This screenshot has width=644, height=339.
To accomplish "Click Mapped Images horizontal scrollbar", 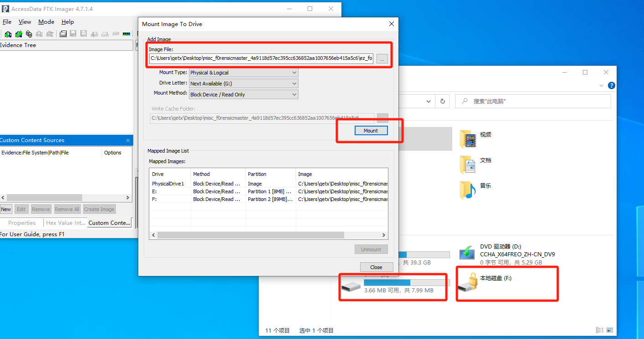I will tap(268, 235).
